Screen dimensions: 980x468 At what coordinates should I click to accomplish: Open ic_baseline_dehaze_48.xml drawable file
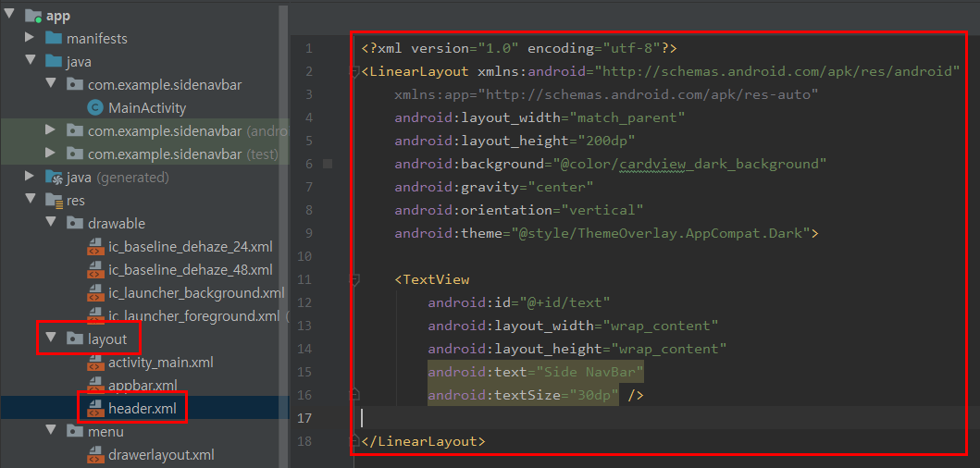pyautogui.click(x=190, y=270)
